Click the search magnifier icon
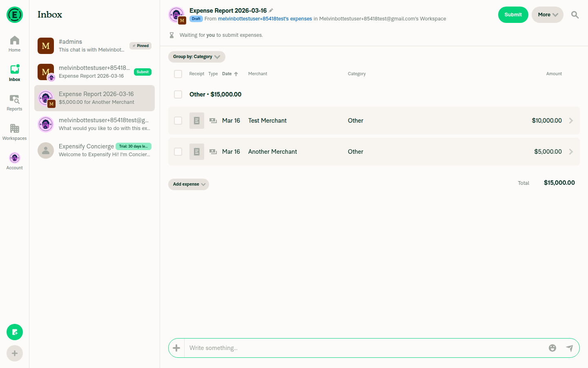Image resolution: width=588 pixels, height=368 pixels. [575, 15]
